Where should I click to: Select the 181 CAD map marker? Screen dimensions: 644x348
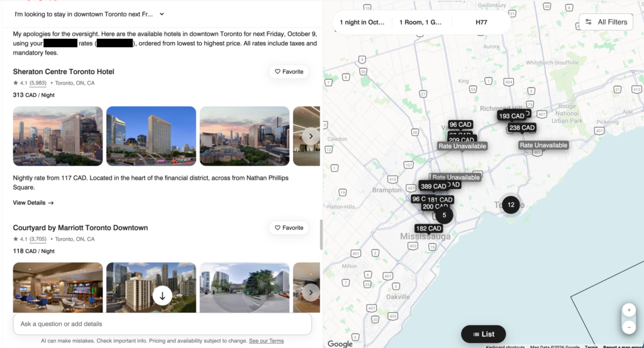coord(440,200)
